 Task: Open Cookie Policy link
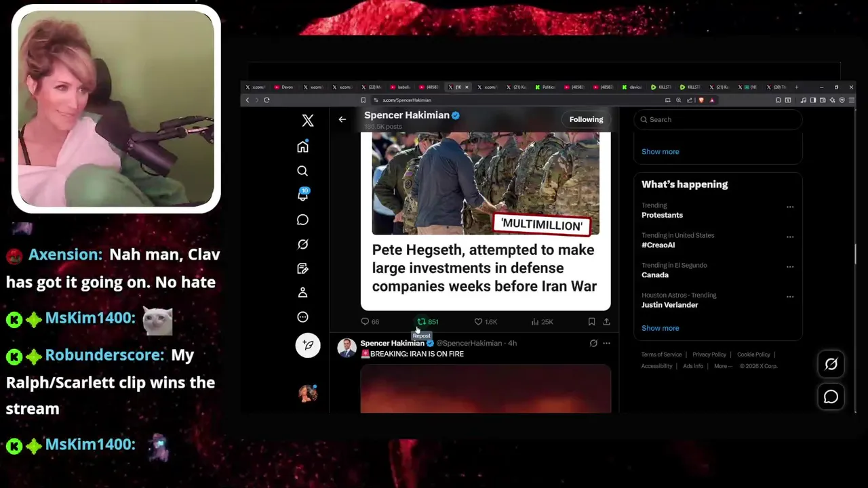(x=753, y=354)
